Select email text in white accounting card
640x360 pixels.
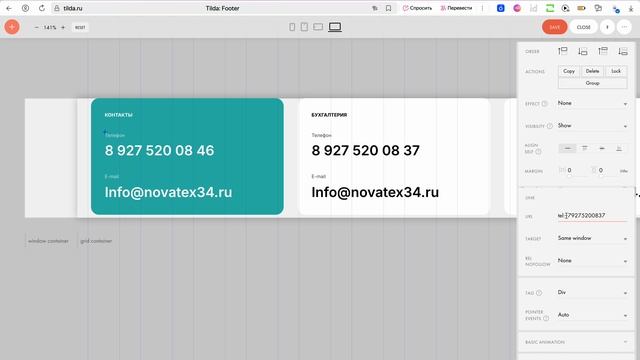point(375,192)
